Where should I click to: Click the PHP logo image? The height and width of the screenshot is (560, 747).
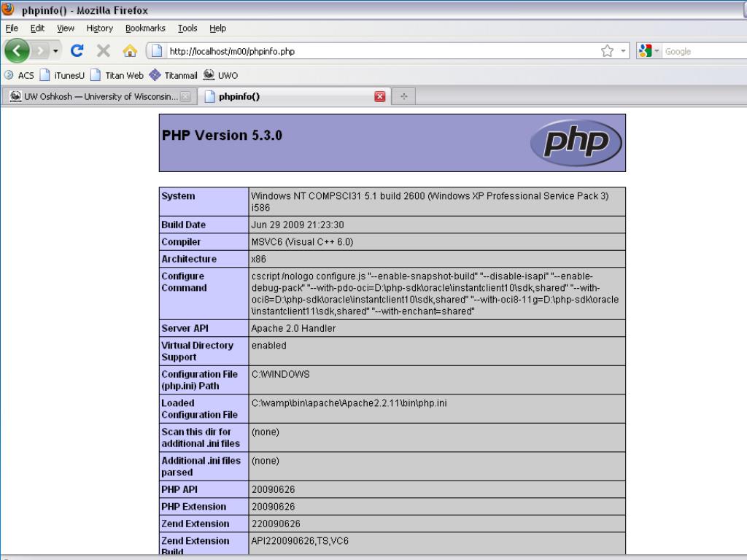pos(576,142)
